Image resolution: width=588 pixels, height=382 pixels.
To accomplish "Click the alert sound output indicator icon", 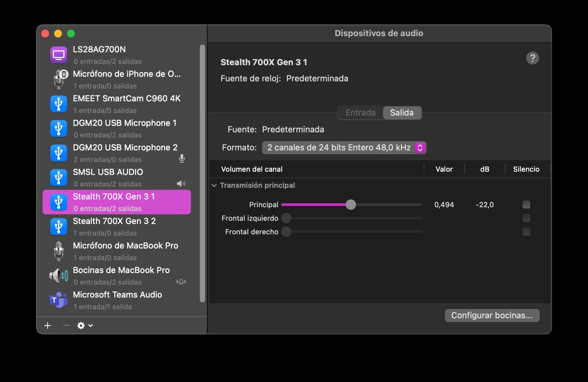I will (x=181, y=282).
